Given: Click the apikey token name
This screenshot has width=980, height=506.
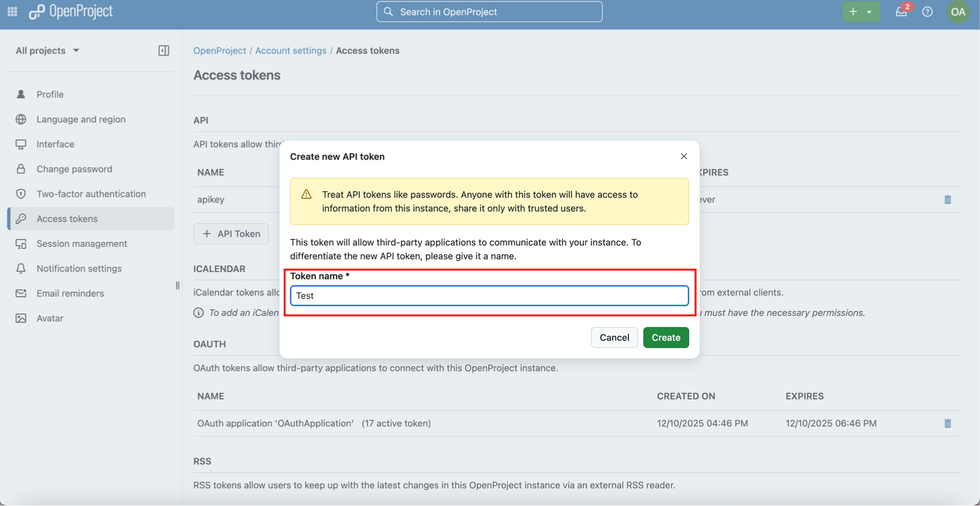Looking at the screenshot, I should pyautogui.click(x=211, y=200).
